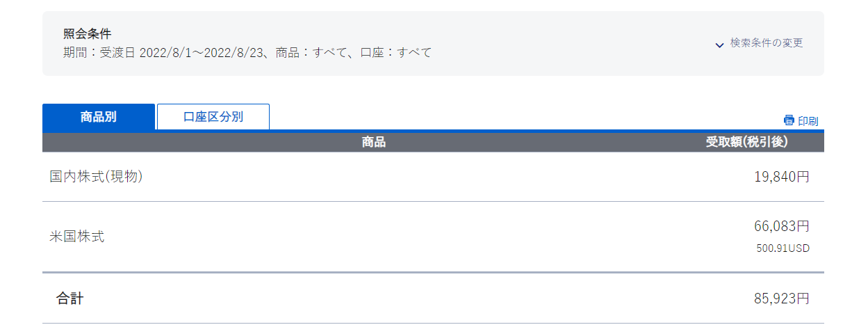The width and height of the screenshot is (868, 334).
Task: Click the 500.91USD value
Action: tap(783, 248)
